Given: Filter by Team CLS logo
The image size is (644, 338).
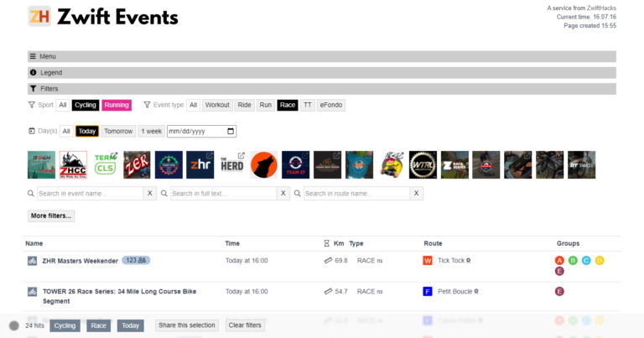Looking at the screenshot, I should (x=105, y=164).
